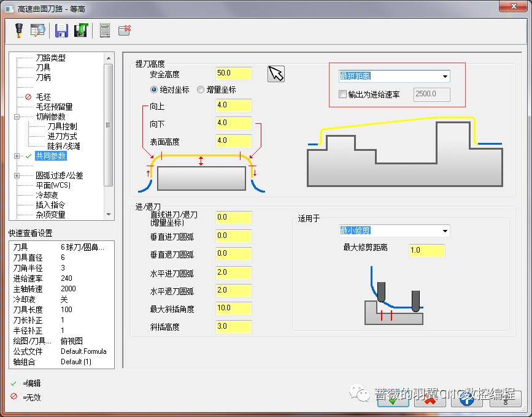
Task: Click the tree scrollbar up arrow
Action: 109,58
